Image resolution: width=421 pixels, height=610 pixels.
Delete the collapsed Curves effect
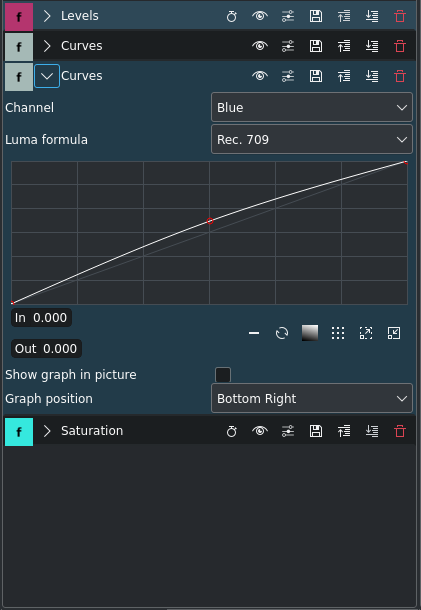(x=400, y=46)
